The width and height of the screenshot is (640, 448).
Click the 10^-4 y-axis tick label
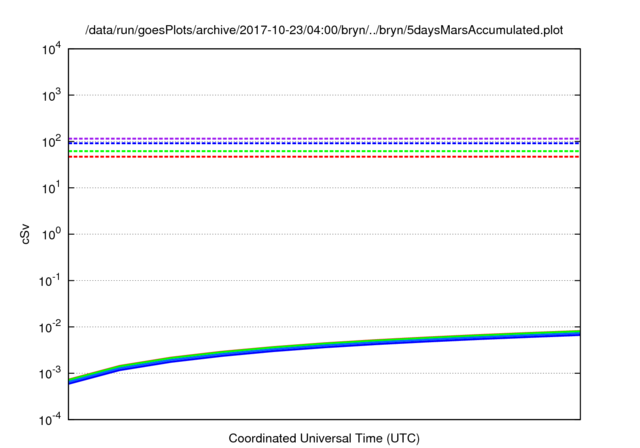(50, 420)
